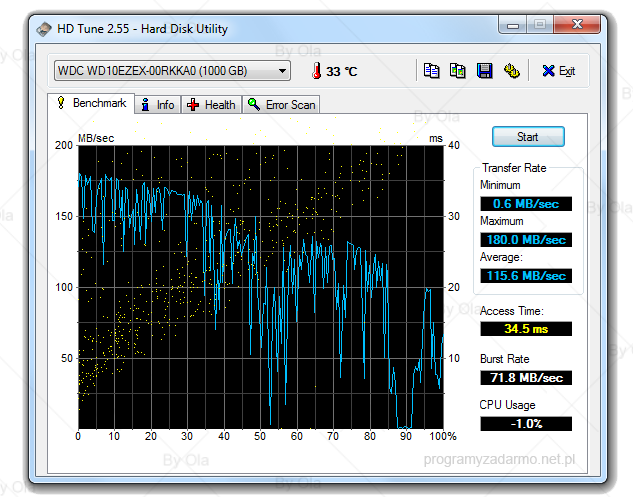Click the copy text to clipboard icon
633x497 pixels.
[431, 71]
